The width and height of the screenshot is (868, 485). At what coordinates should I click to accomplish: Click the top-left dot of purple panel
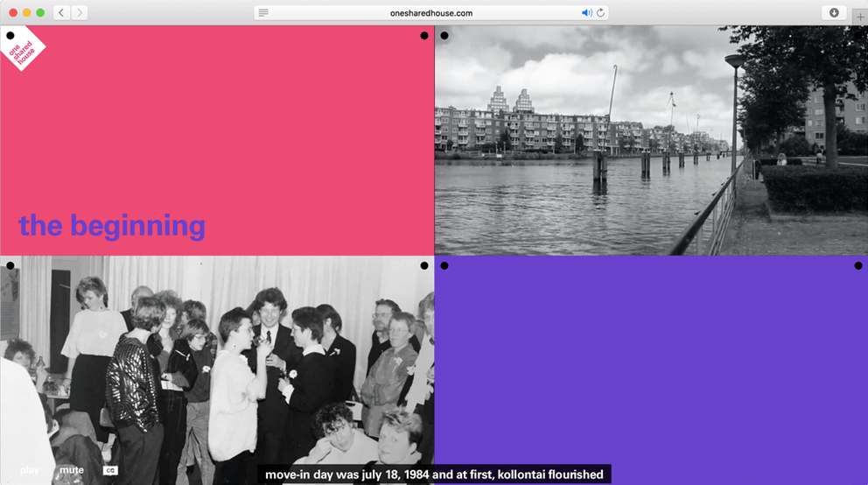click(444, 266)
